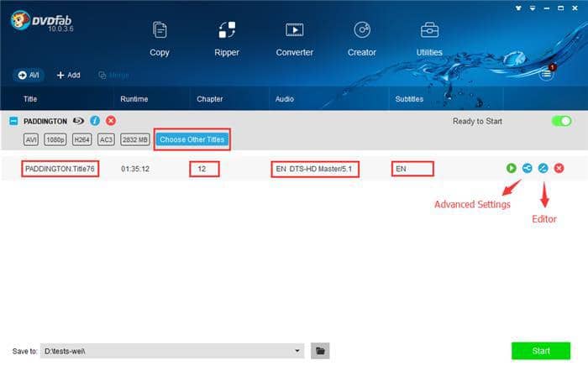Open the EN subtitles selector
This screenshot has width=588, height=366.
pyautogui.click(x=412, y=169)
